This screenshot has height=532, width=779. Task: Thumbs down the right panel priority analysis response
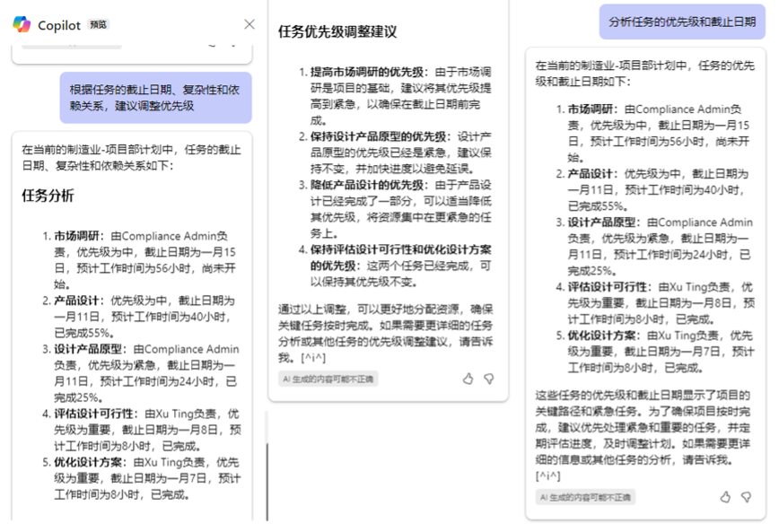tap(746, 497)
